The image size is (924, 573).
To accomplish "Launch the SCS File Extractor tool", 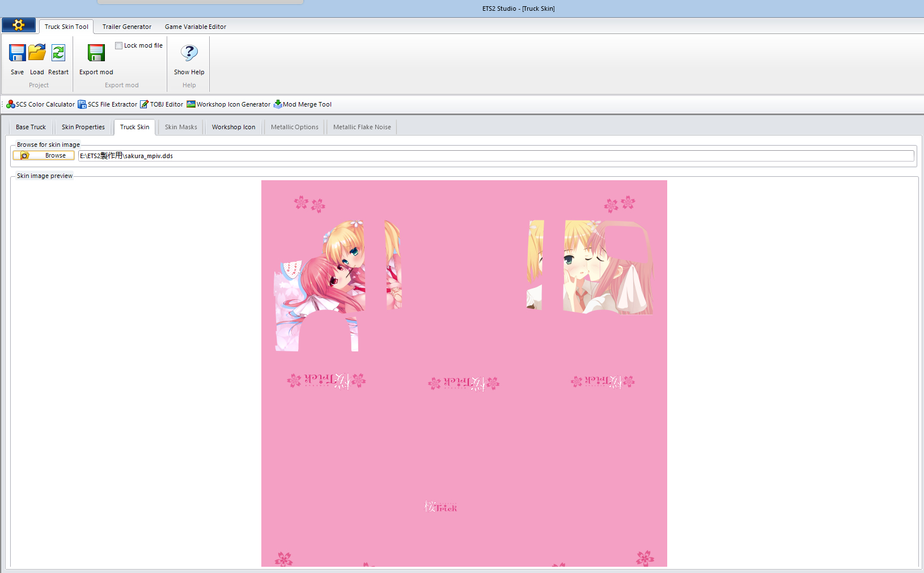I will click(108, 104).
